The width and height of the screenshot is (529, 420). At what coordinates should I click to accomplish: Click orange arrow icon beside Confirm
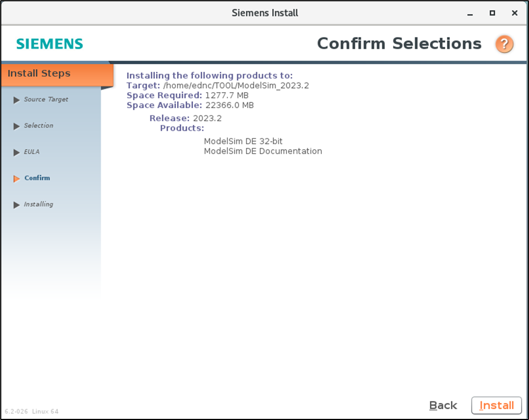pyautogui.click(x=16, y=179)
